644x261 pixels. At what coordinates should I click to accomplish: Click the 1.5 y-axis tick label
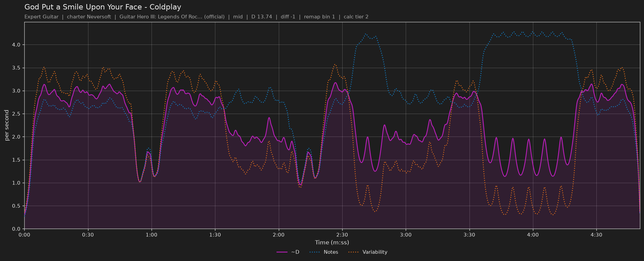[x=16, y=160]
